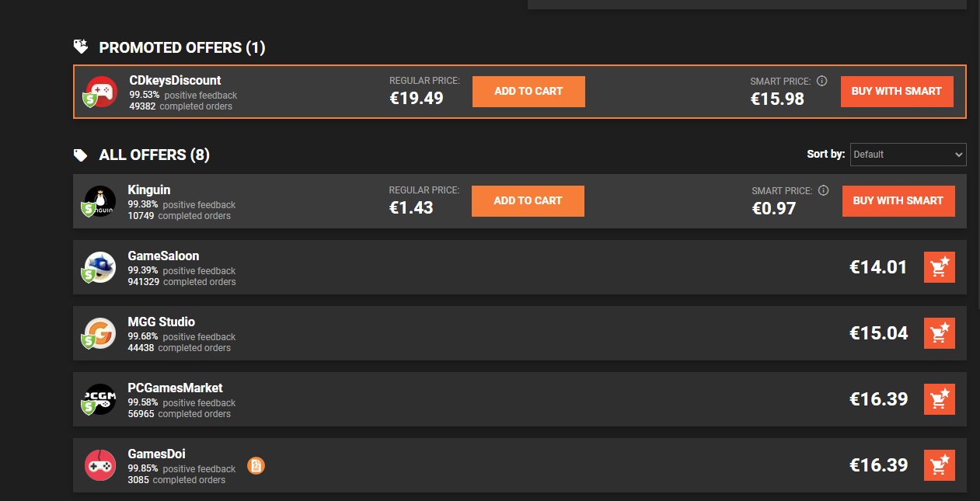
Task: Click GamesDoi add-to-cart icon
Action: click(939, 465)
